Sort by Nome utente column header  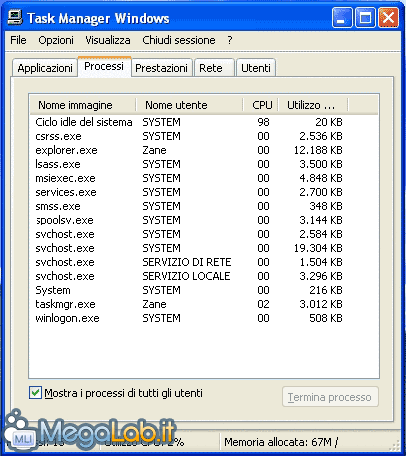189,105
